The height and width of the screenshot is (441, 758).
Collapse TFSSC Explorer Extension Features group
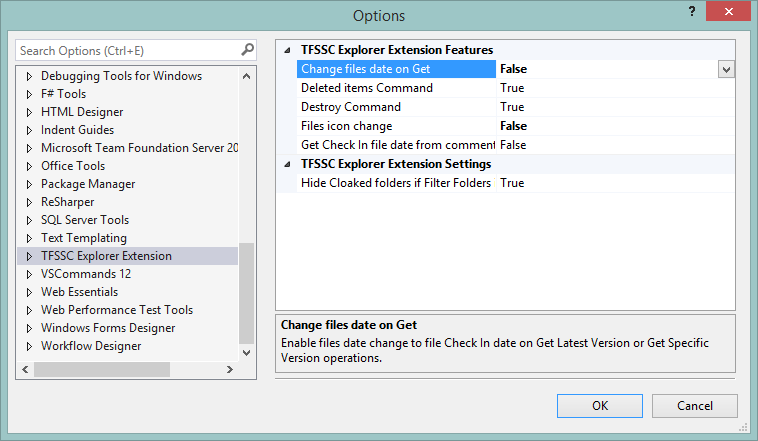287,50
